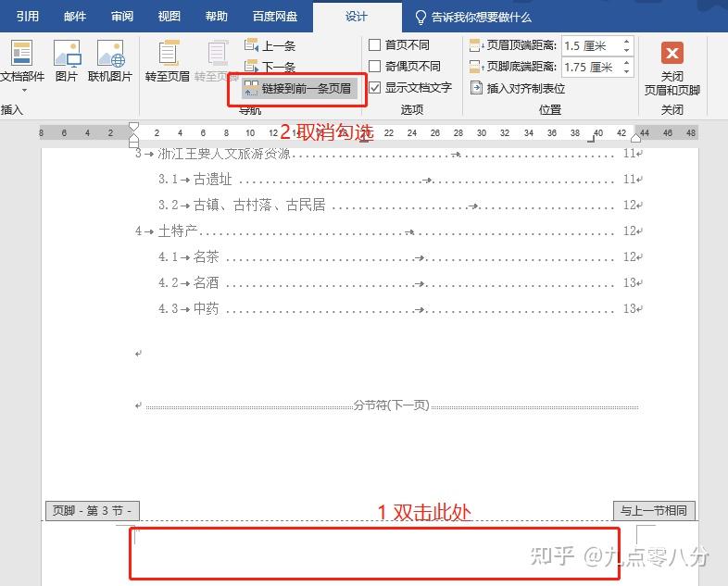
Task: Open the 引用 ribbon tab
Action: click(28, 17)
